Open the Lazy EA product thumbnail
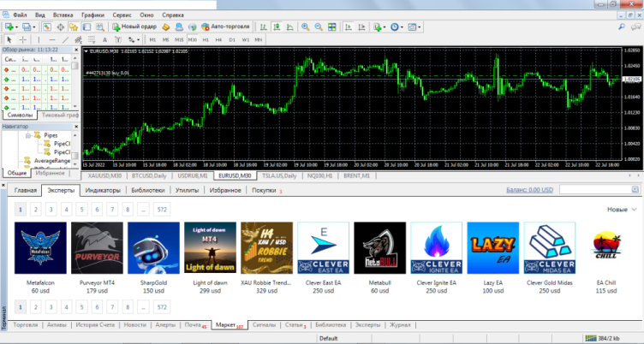The image size is (644, 344). (x=492, y=248)
